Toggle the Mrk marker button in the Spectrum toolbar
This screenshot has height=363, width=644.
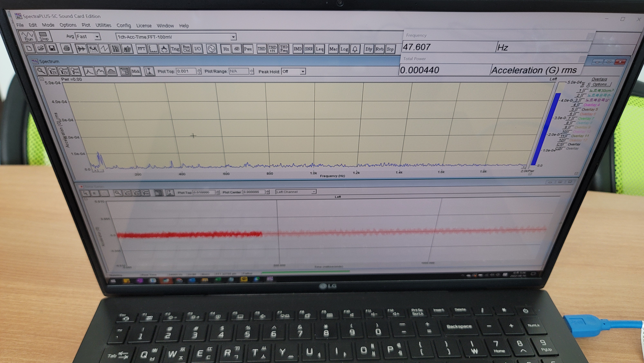136,71
